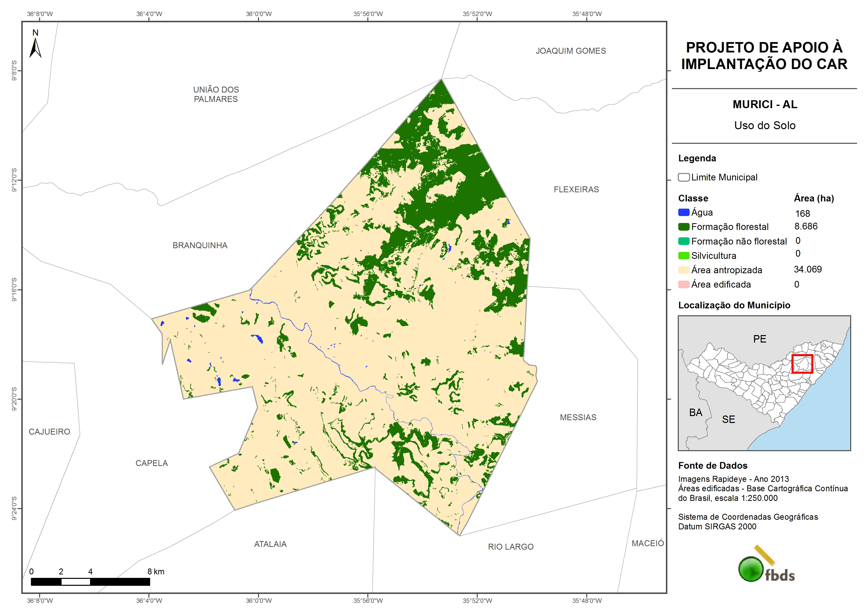
Task: Click the FLEXEIRAS municipality label
Action: pyautogui.click(x=576, y=190)
